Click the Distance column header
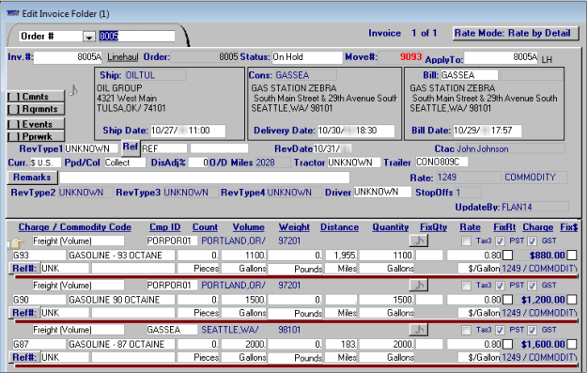This screenshot has height=373, width=588. [339, 227]
